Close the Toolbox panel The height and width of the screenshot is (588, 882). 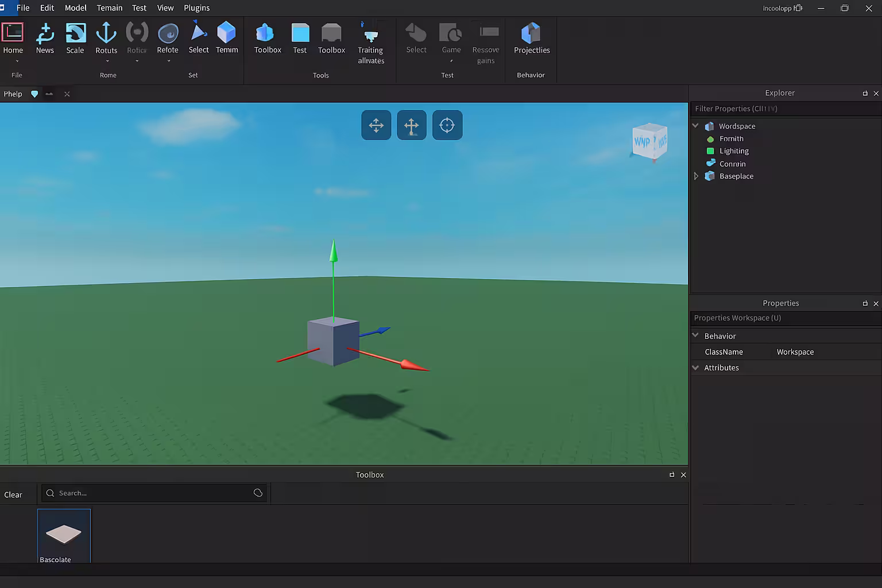pyautogui.click(x=683, y=475)
